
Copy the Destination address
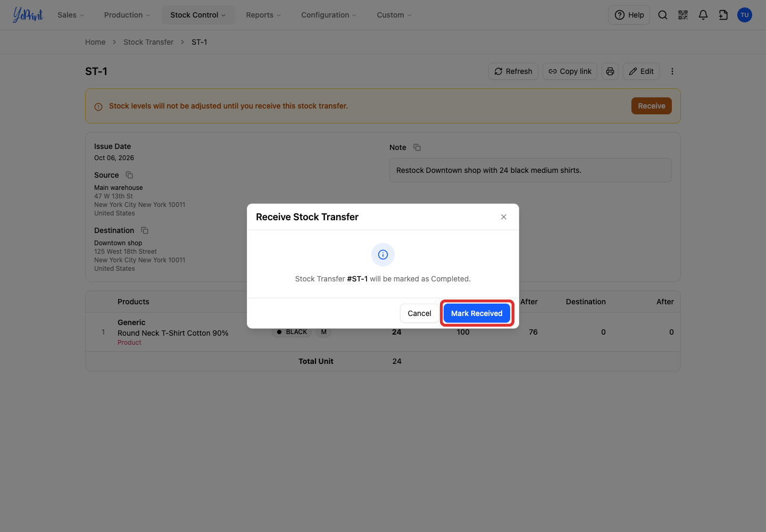coord(145,230)
